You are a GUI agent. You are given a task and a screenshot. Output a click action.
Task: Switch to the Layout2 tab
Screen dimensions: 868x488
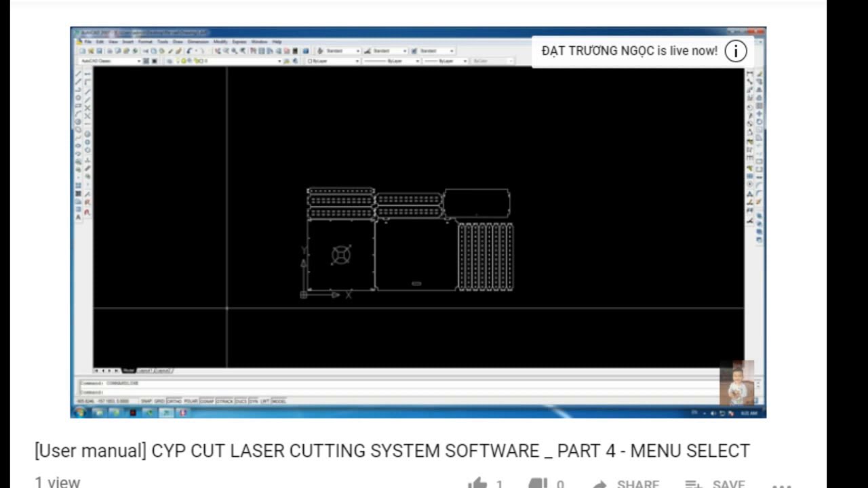point(163,371)
